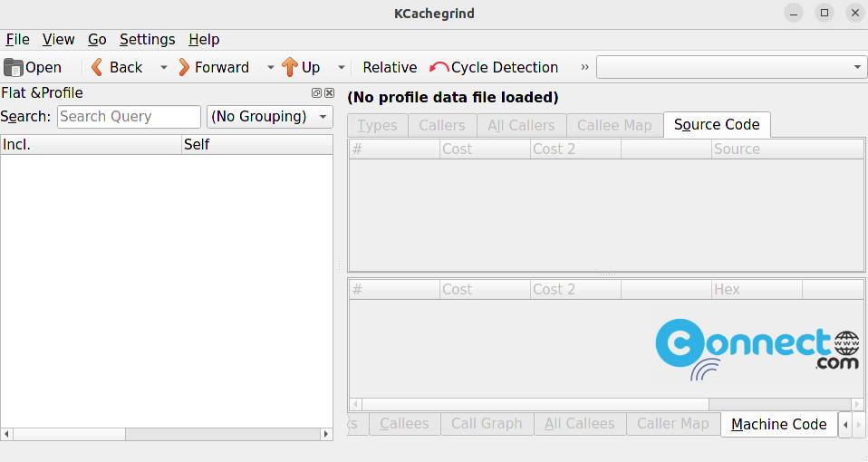Switch to the Caller Map tab

tap(672, 424)
